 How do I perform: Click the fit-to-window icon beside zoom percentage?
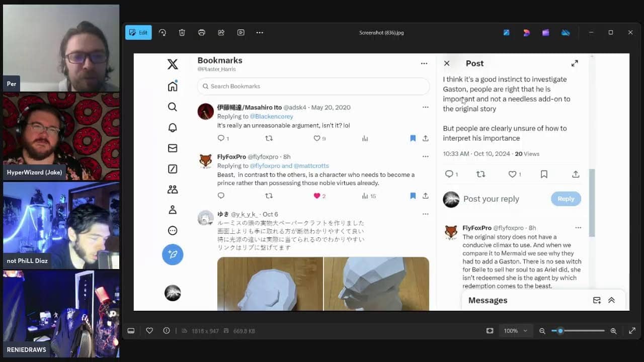pos(490,331)
